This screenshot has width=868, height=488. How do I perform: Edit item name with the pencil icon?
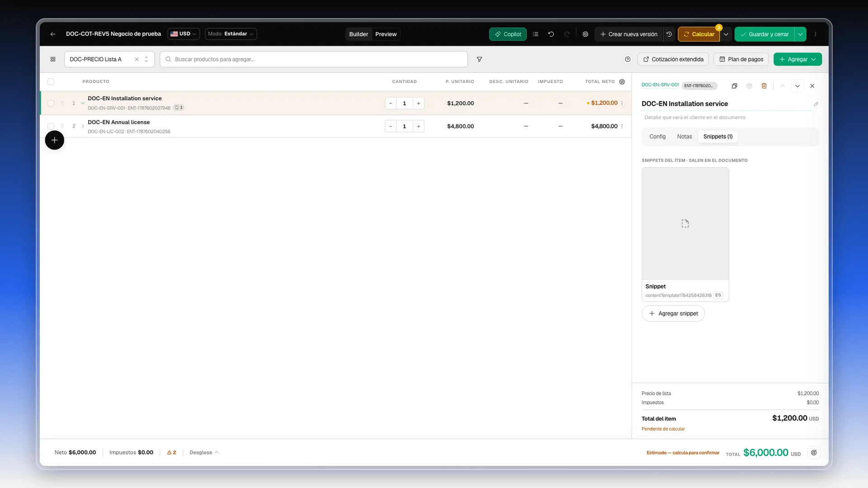click(816, 104)
